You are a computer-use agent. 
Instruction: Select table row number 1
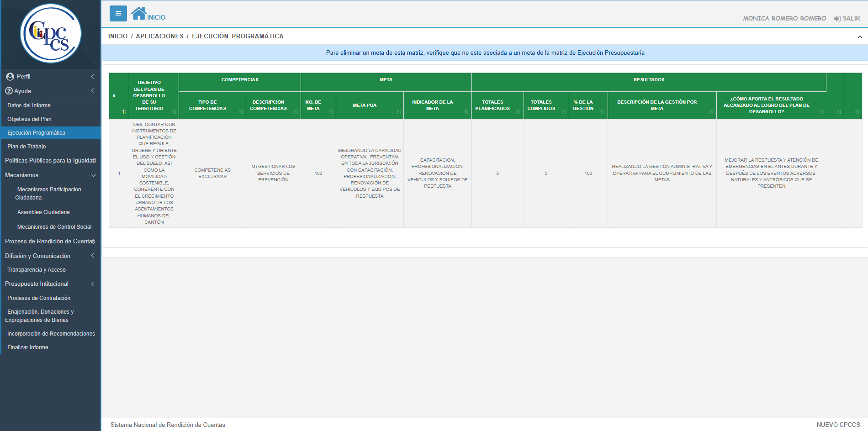119,173
